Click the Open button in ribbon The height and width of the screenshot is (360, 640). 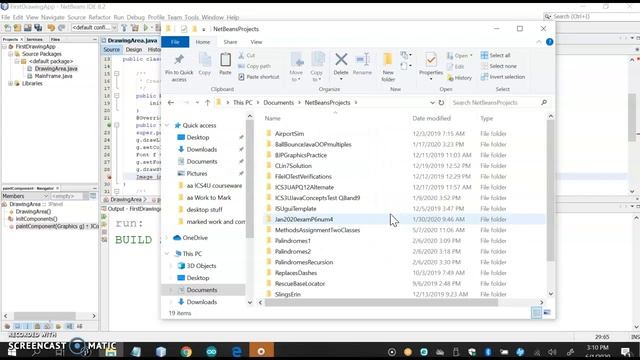[459, 56]
